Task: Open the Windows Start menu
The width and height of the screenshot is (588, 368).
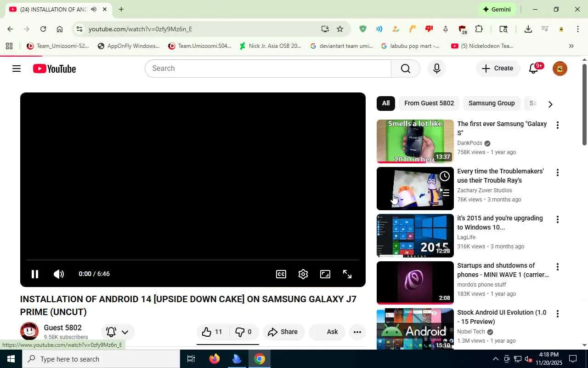Action: pos(11,359)
